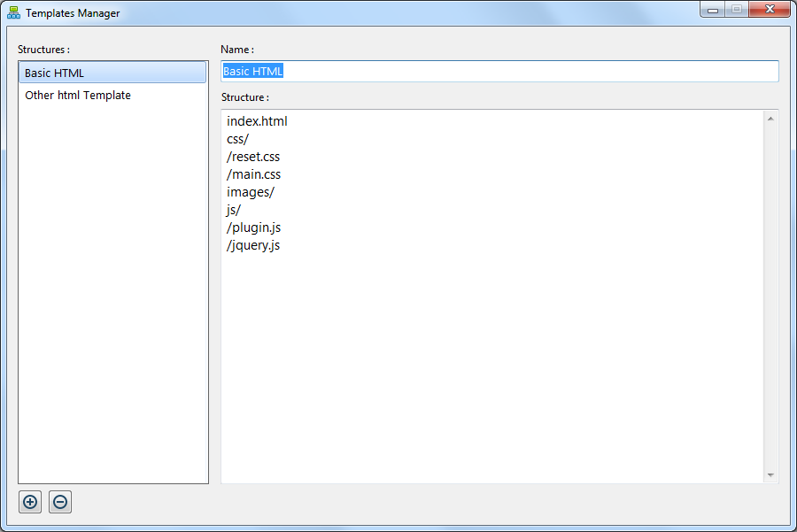Click the scrollbar down arrow
The width and height of the screenshot is (797, 532).
tap(770, 475)
